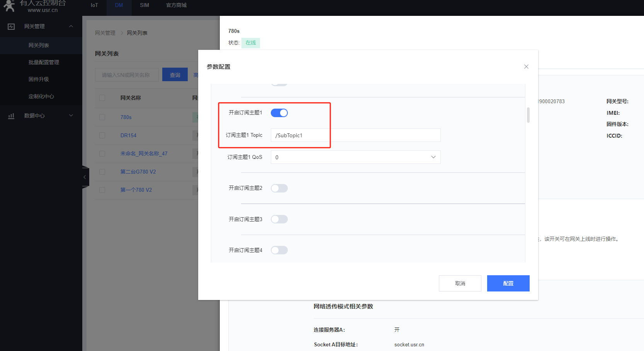644x351 pixels.
Task: Disable the 开启订阅主题1 toggle
Action: pyautogui.click(x=279, y=113)
